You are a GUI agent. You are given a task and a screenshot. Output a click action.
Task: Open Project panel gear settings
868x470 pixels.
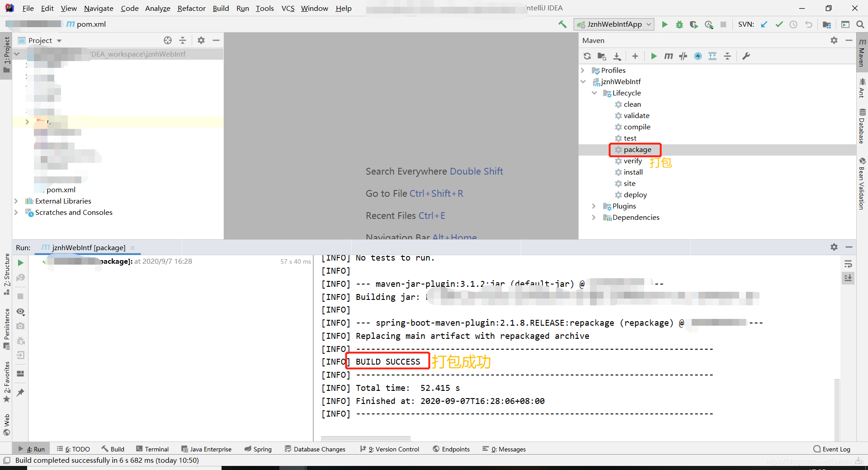pyautogui.click(x=201, y=40)
